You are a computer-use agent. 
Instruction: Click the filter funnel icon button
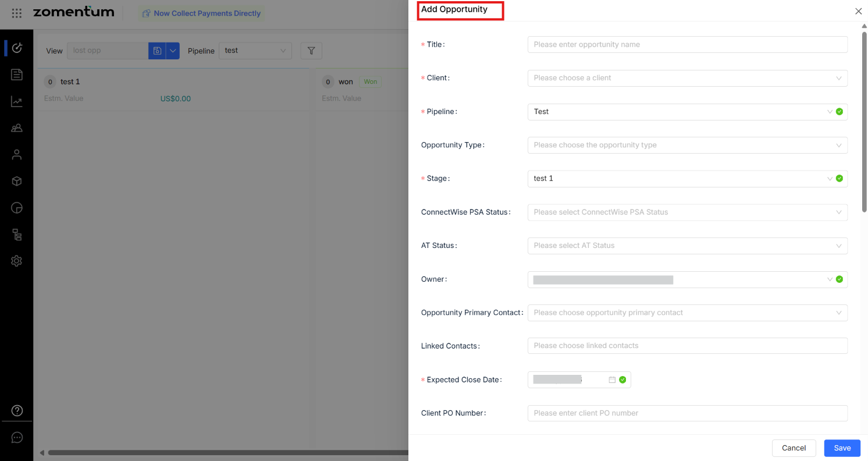point(311,51)
